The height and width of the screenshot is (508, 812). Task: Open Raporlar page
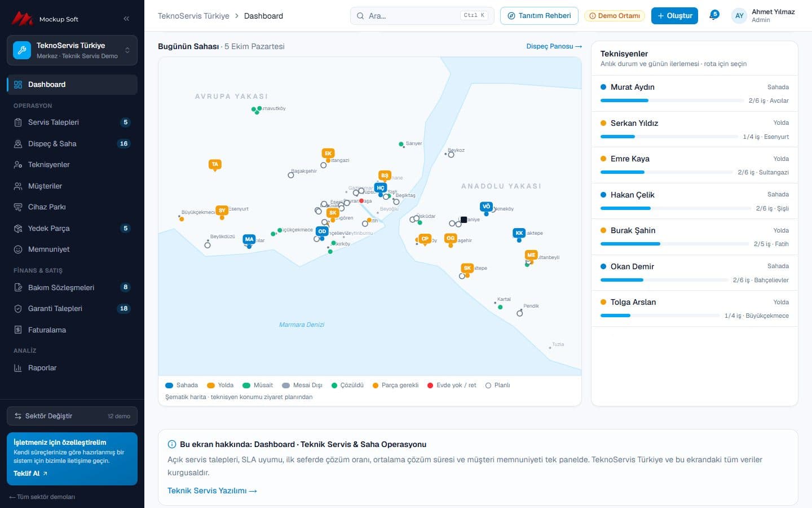click(x=72, y=368)
